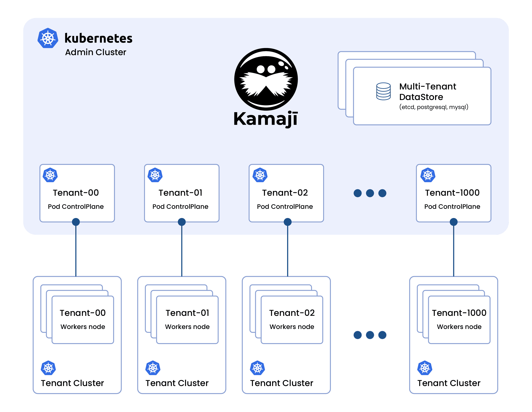Click the middle ellipsis dot between tenant clusters
This screenshot has width=532, height=412.
point(370,335)
